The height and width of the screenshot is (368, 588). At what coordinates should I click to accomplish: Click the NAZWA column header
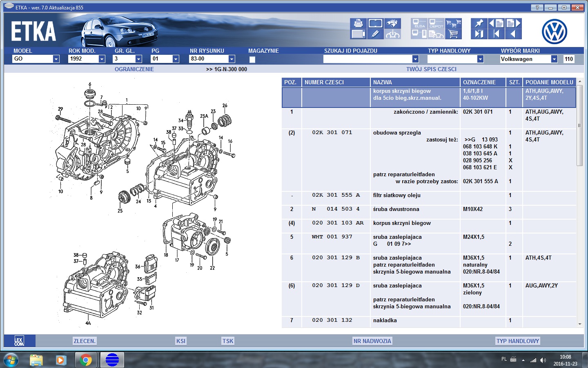click(x=415, y=82)
